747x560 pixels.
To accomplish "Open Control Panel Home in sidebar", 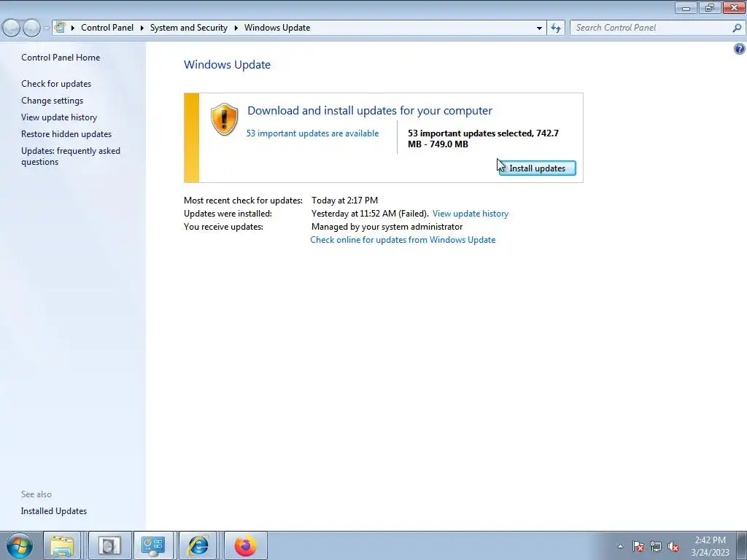I will pos(61,58).
